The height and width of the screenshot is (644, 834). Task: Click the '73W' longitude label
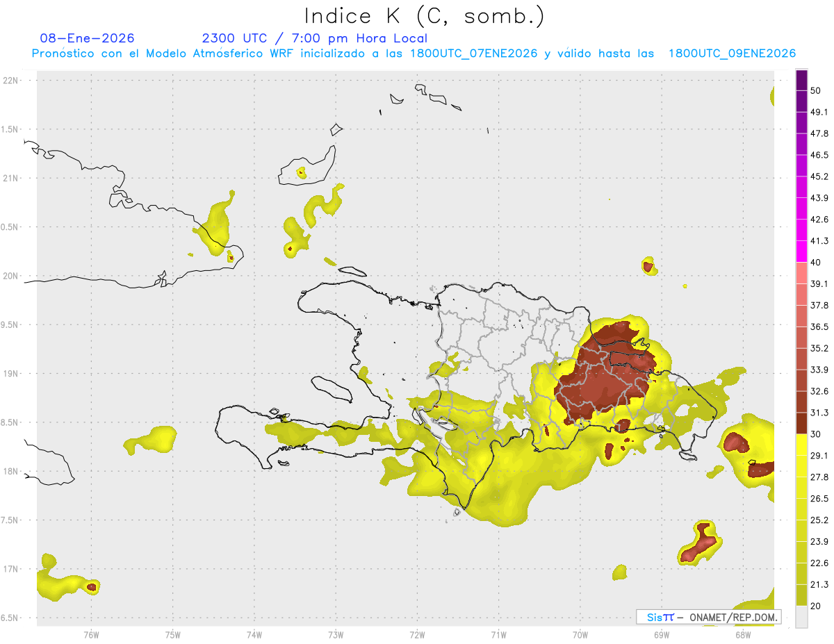(x=336, y=634)
